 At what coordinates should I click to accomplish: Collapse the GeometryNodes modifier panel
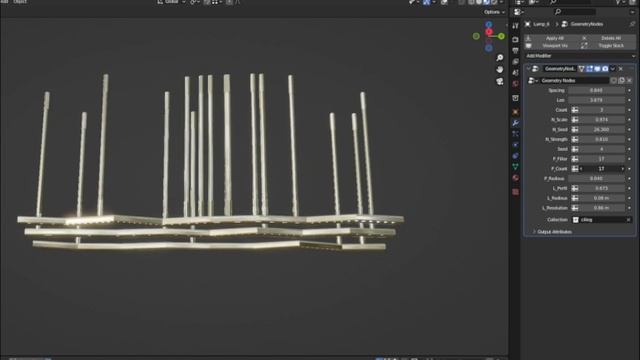coord(529,69)
